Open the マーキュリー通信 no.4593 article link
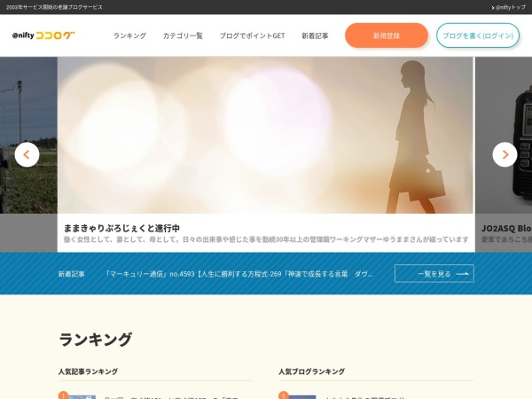The image size is (532, 399). (239, 274)
